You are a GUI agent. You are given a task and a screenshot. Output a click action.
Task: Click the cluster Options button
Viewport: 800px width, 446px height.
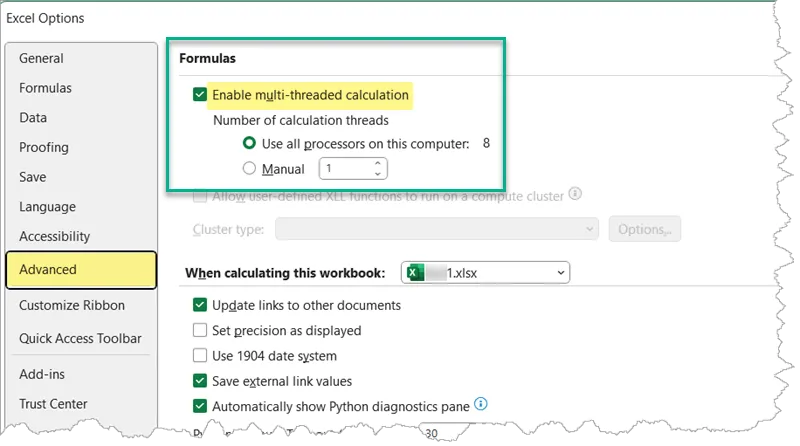coord(644,229)
